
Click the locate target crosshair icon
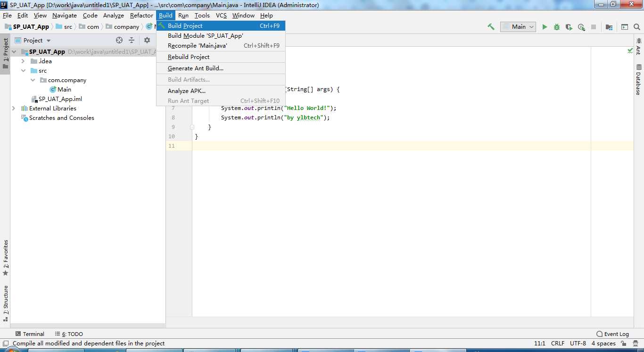point(119,41)
